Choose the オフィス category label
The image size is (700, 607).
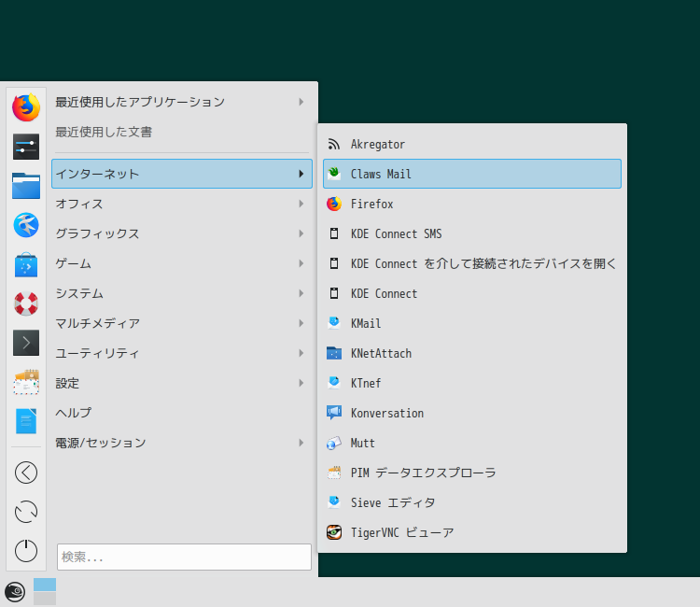[79, 204]
